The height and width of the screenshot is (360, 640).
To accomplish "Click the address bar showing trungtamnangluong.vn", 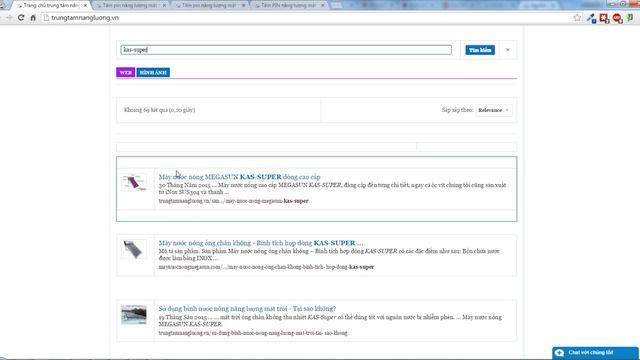I will 306,18.
